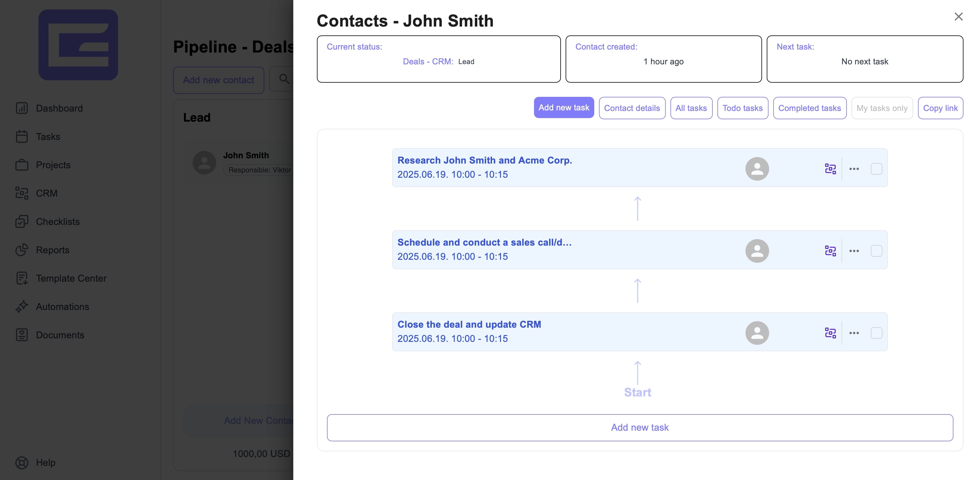The height and width of the screenshot is (480, 980).
Task: Click assignee avatar on Research John Smith task
Action: click(757, 169)
